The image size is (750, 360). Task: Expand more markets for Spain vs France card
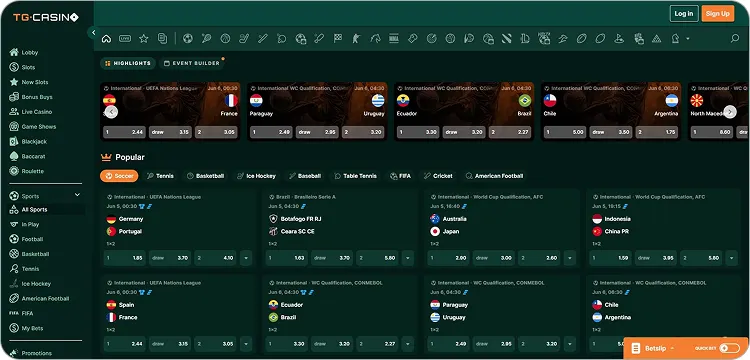pos(246,344)
